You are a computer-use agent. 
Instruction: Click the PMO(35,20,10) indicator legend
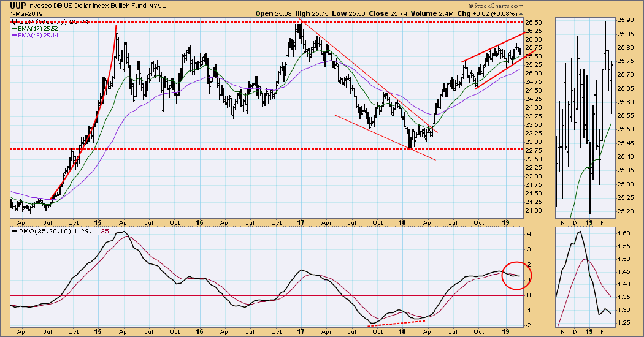pos(60,232)
